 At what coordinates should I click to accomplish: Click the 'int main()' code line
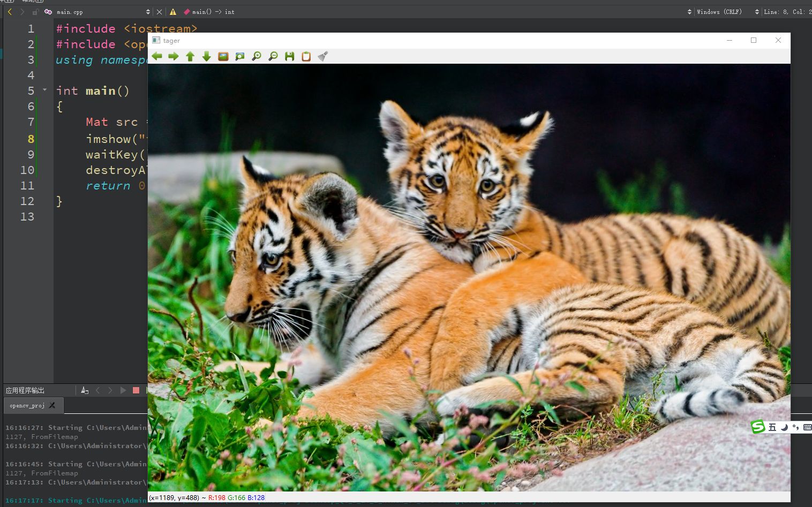[93, 90]
